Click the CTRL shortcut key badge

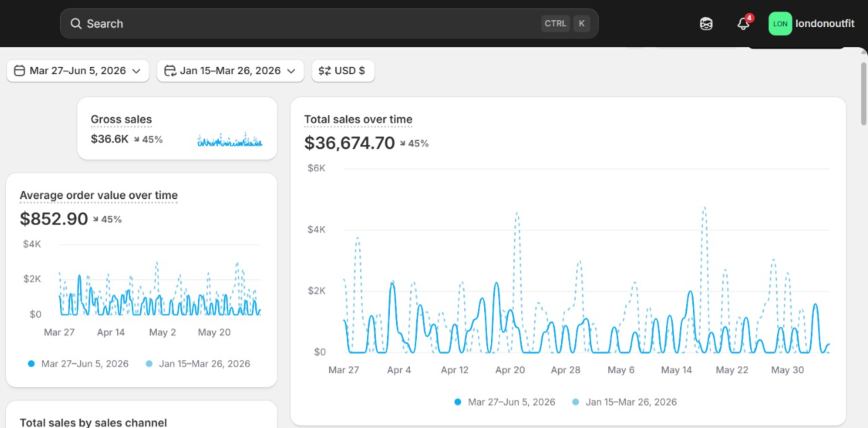coord(556,24)
